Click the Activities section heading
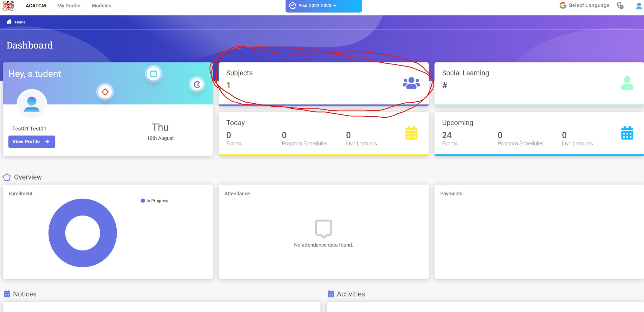644x312 pixels. 351,294
